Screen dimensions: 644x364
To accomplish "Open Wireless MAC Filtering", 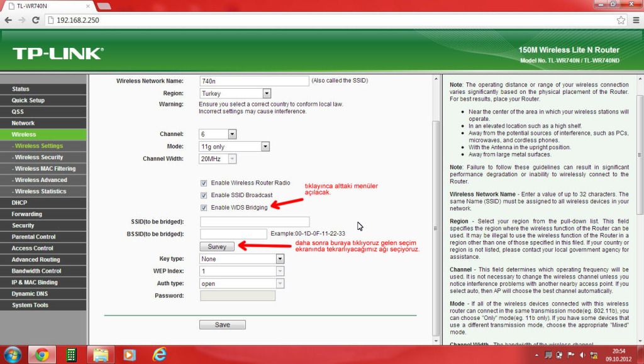I will pos(43,169).
